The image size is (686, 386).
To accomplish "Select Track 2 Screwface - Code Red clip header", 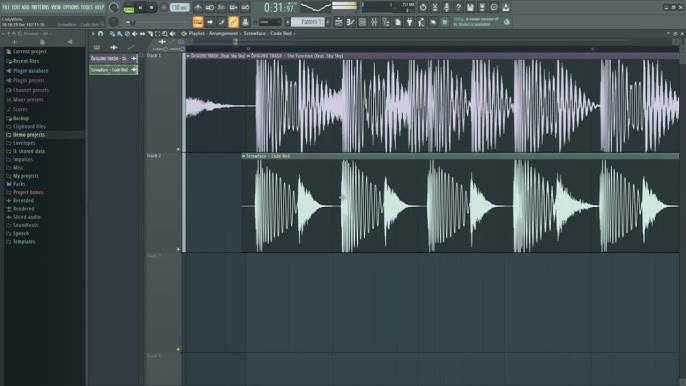I will click(460, 156).
